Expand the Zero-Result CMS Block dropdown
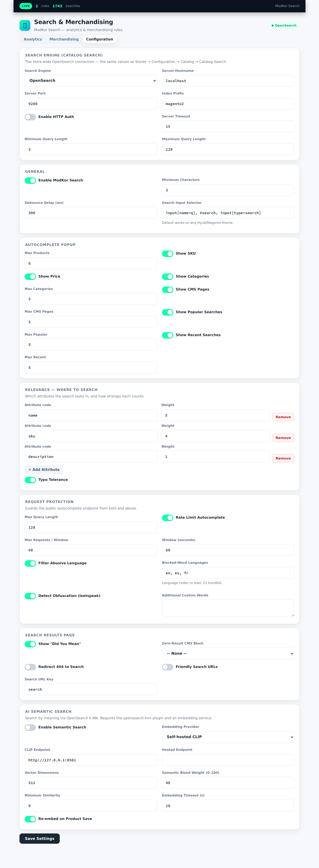This screenshot has height=868, width=319. pos(228,653)
